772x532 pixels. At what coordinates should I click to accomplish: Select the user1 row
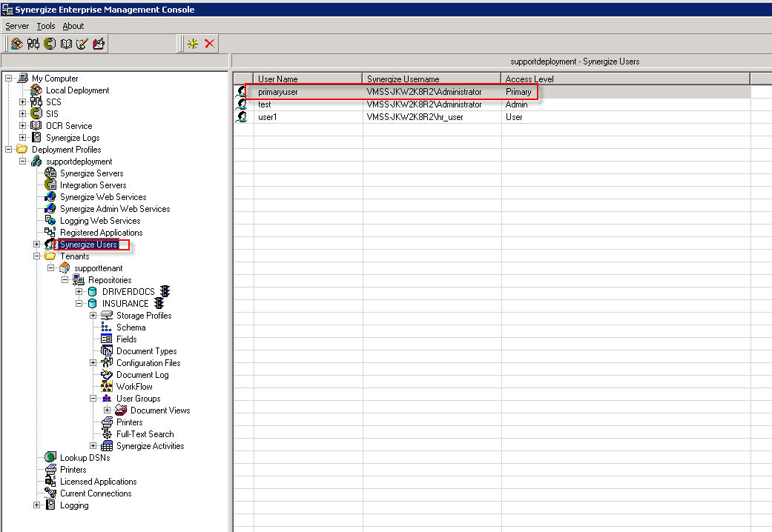[x=492, y=117]
